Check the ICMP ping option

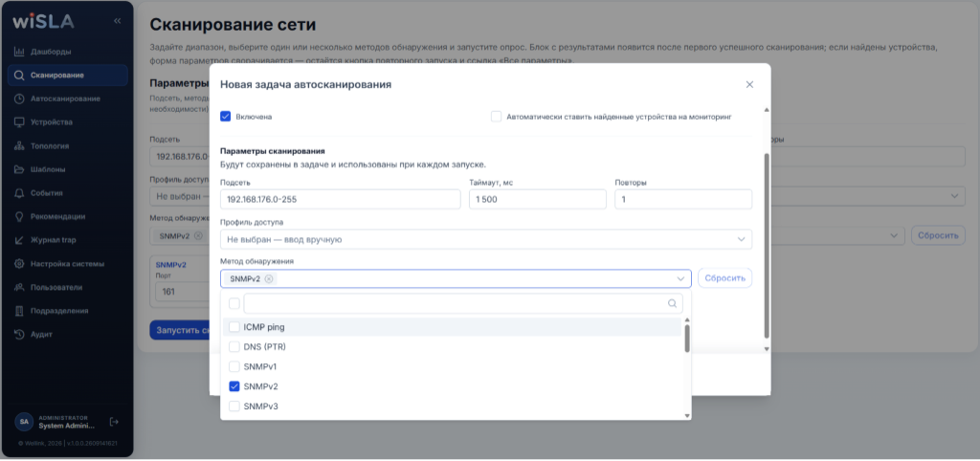point(234,327)
